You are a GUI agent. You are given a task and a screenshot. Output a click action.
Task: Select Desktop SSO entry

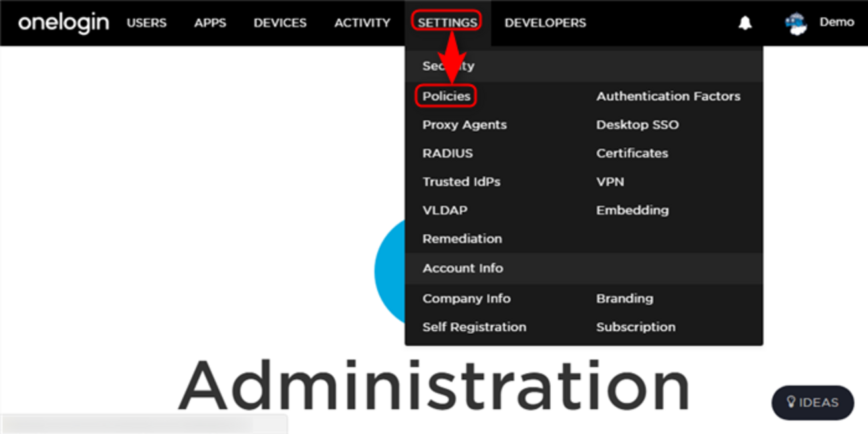pos(638,125)
